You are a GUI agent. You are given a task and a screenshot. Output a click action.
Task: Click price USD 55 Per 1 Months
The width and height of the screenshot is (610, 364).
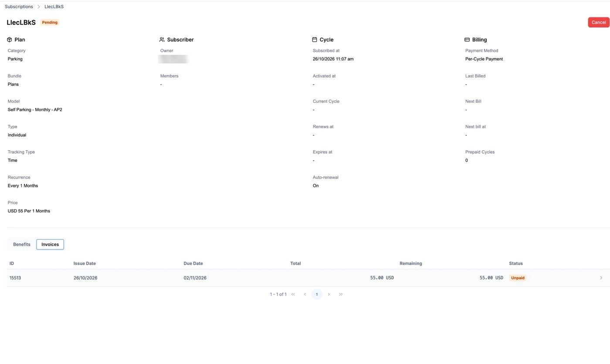pyautogui.click(x=29, y=211)
